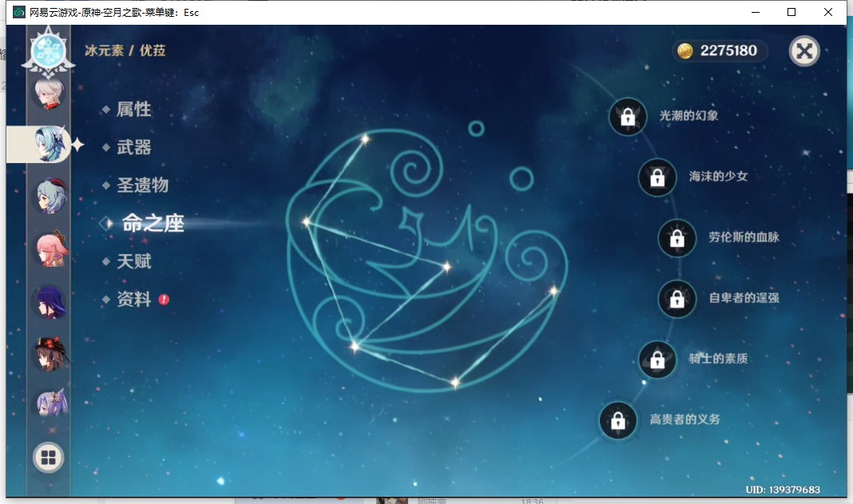View the locked 高贵者的义务 constellation node

pos(618,420)
